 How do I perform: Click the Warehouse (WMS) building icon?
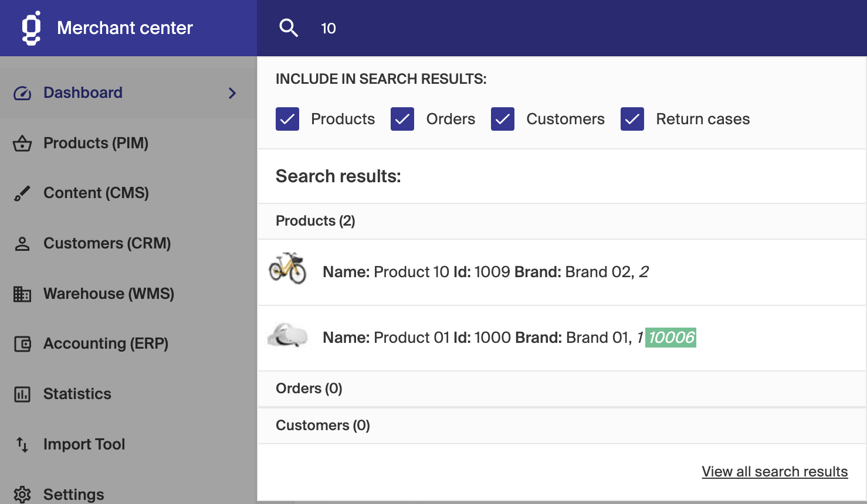pos(22,294)
